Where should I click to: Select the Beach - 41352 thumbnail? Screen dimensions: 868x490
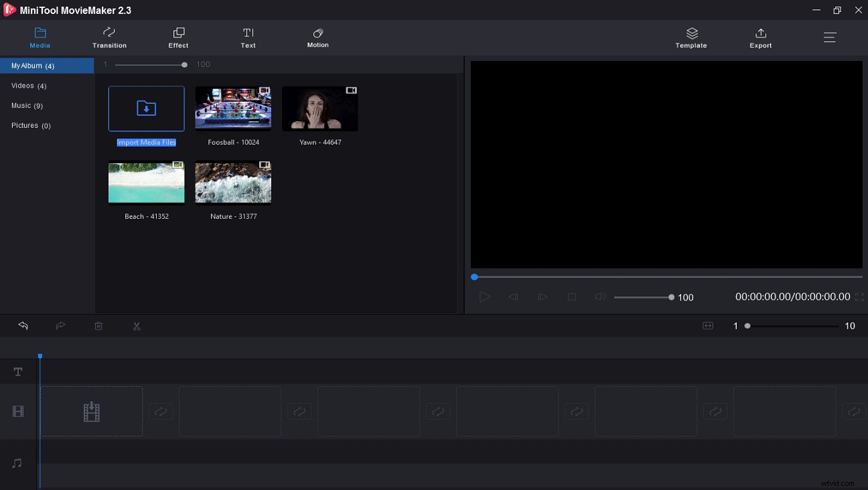point(146,182)
